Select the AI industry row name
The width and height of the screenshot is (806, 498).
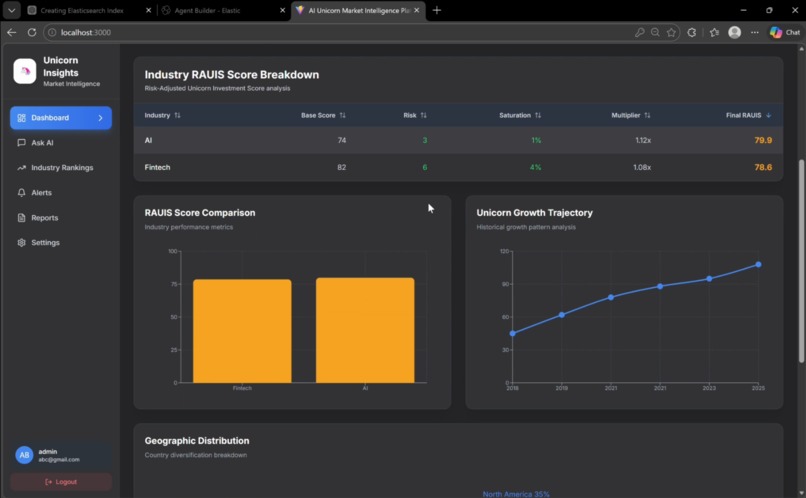click(148, 140)
